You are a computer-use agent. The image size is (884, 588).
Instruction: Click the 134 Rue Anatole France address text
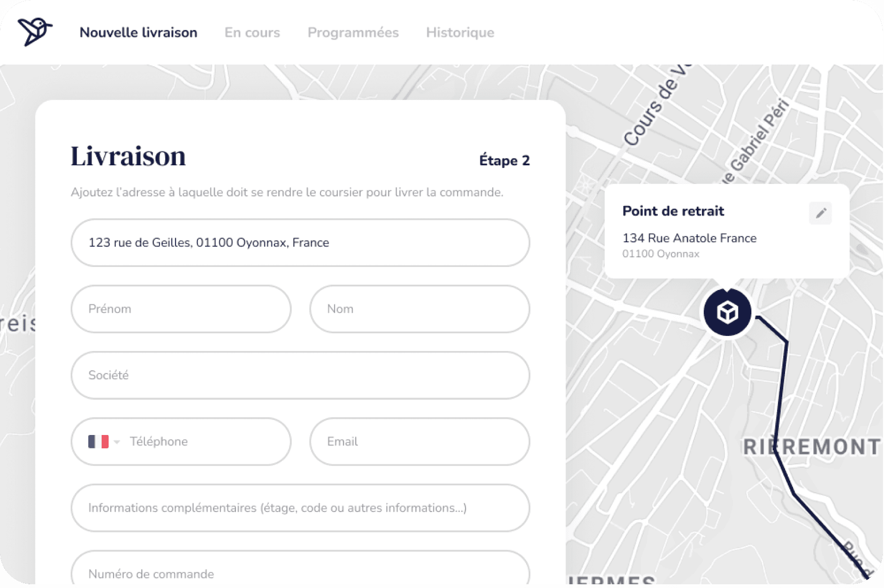point(690,238)
